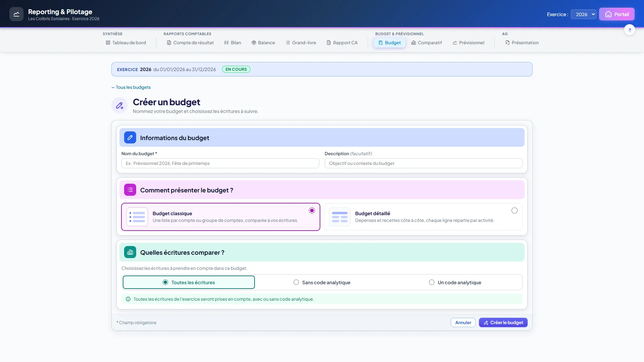Focus the Description input field
The width and height of the screenshot is (644, 362).
(424, 163)
